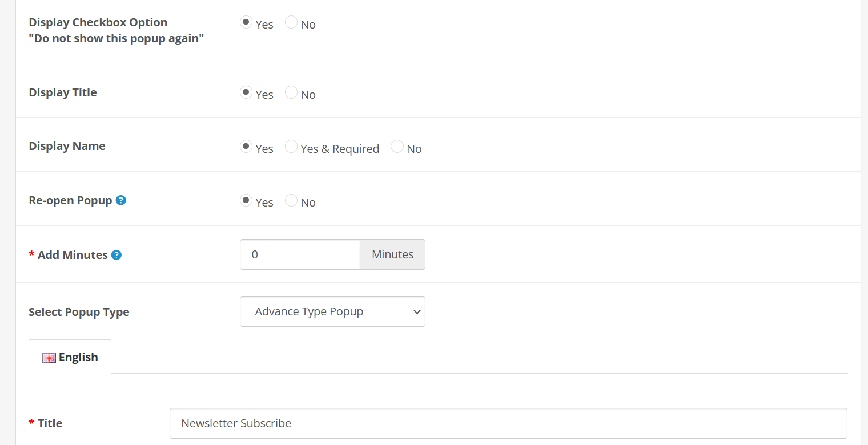Focus the Add Minutes number field
Viewport: 868px width, 445px height.
300,254
